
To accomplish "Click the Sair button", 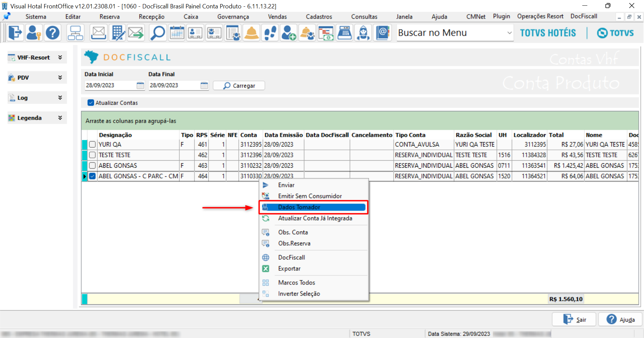I will point(574,320).
